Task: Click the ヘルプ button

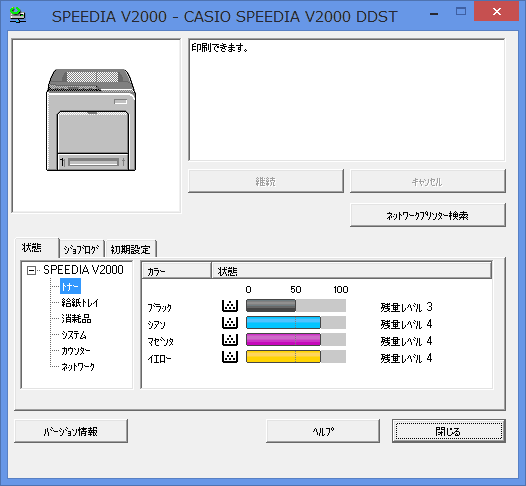Action: coord(323,431)
